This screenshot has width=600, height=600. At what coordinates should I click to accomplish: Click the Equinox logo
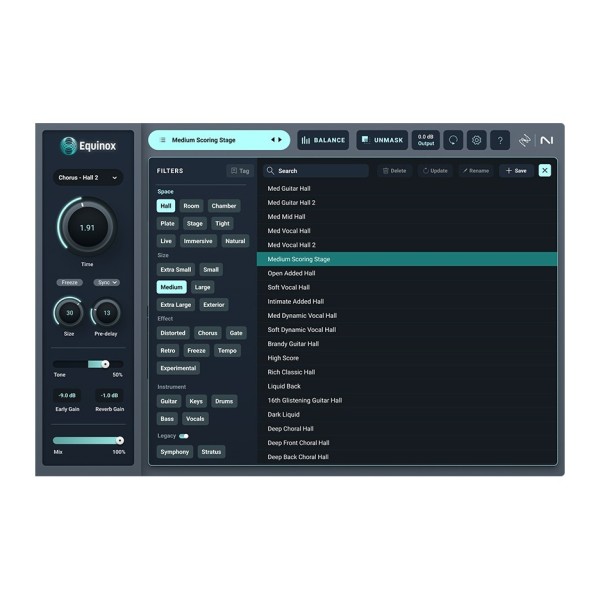pos(88,146)
